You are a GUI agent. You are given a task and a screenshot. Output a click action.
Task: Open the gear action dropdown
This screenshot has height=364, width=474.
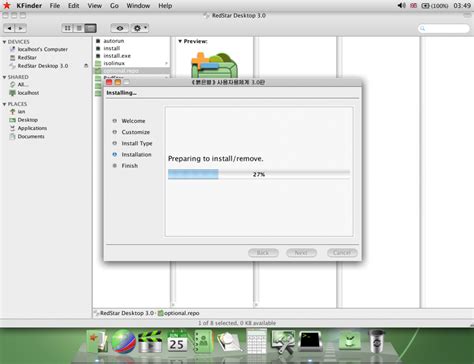click(140, 28)
